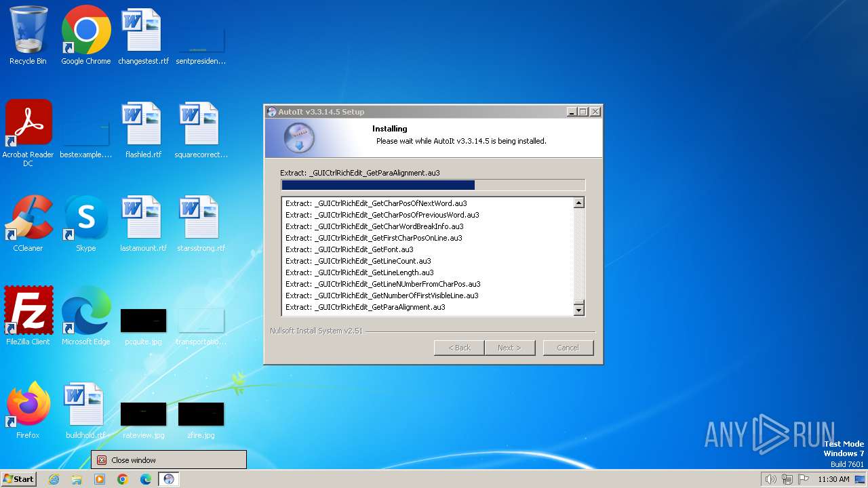Click Close window jump list entry
This screenshot has width=868, height=488.
pyautogui.click(x=169, y=460)
